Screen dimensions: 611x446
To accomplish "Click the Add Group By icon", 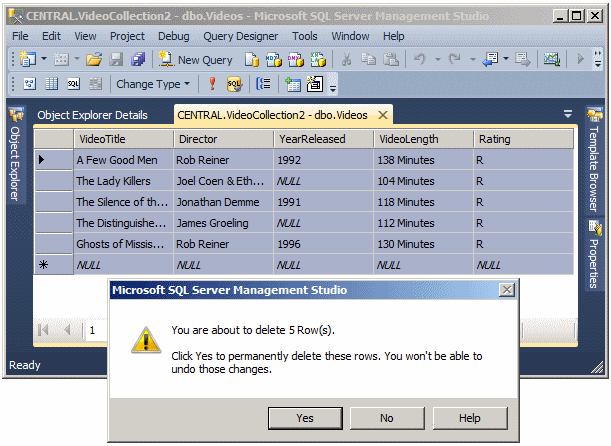I will tap(263, 83).
